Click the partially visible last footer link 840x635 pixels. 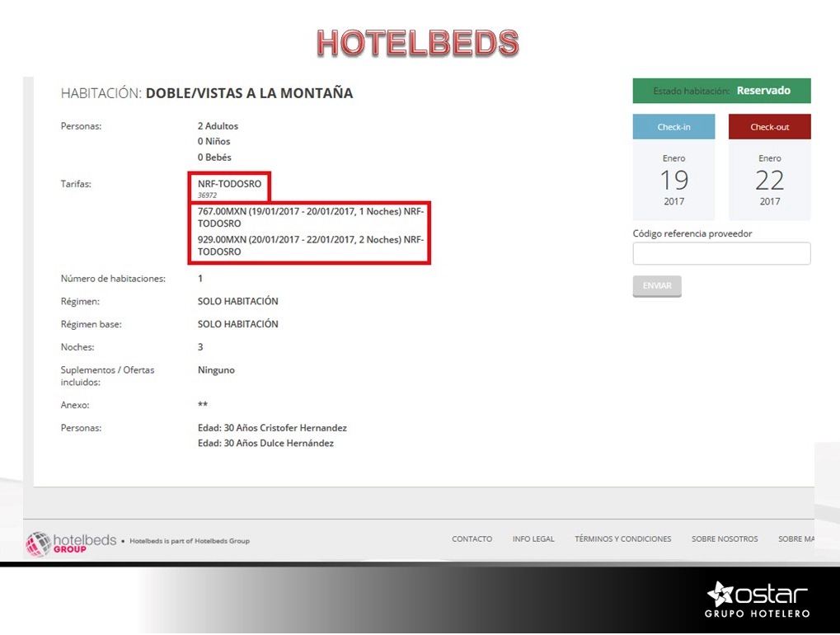point(796,539)
